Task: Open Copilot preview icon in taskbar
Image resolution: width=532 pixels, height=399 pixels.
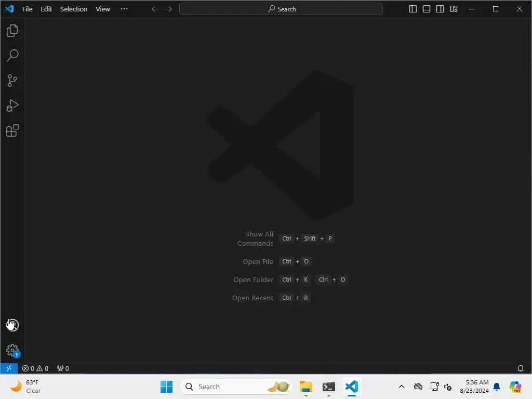Action: click(x=515, y=387)
